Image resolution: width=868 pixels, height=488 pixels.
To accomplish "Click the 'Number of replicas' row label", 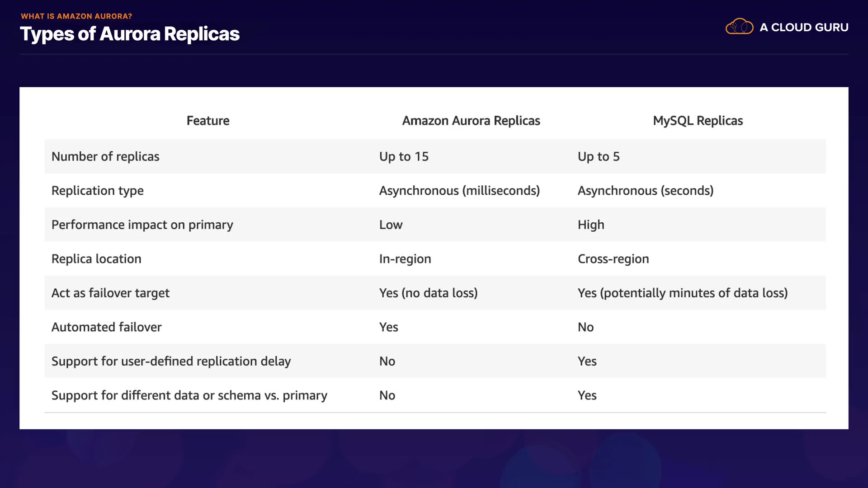I will [105, 156].
